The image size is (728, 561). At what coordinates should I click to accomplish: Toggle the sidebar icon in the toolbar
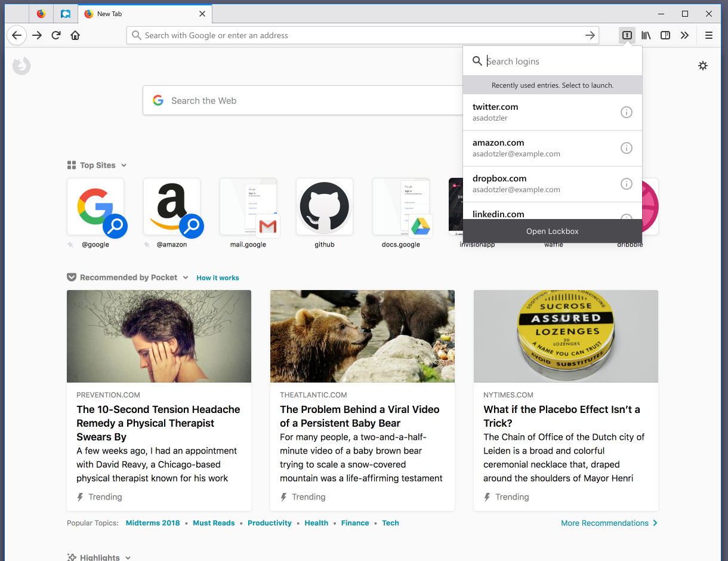(665, 35)
